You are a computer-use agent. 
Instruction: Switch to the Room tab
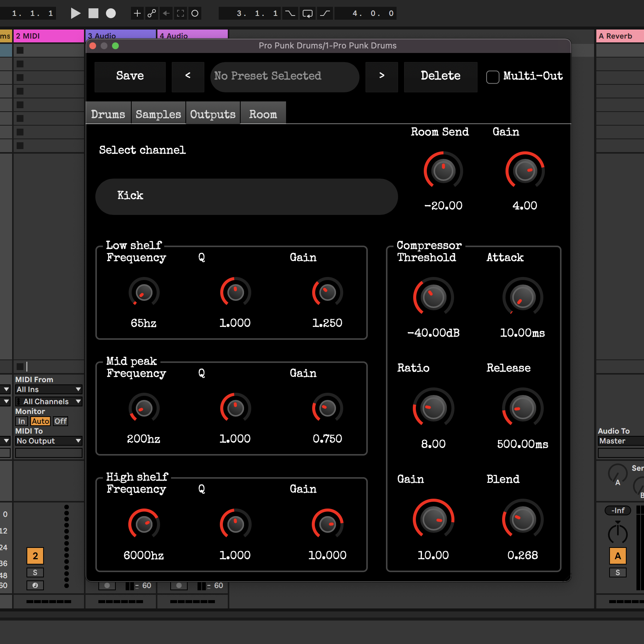[x=263, y=114]
